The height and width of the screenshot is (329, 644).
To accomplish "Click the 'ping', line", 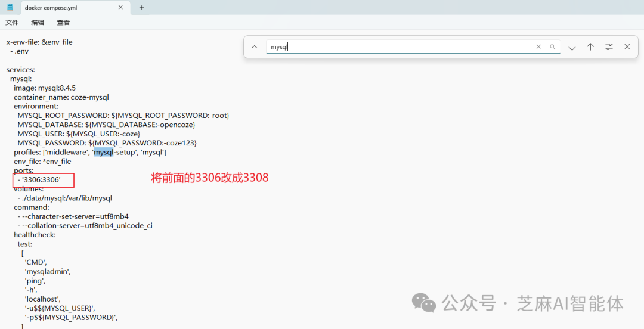I will pyautogui.click(x=35, y=281).
